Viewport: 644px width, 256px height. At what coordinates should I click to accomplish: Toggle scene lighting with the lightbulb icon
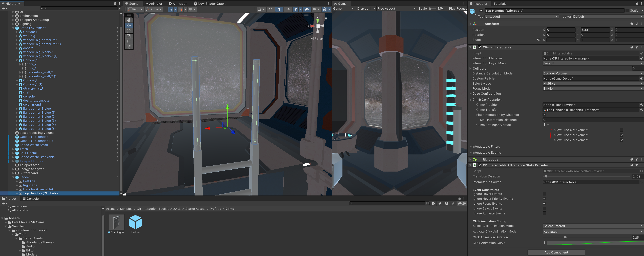click(x=279, y=9)
